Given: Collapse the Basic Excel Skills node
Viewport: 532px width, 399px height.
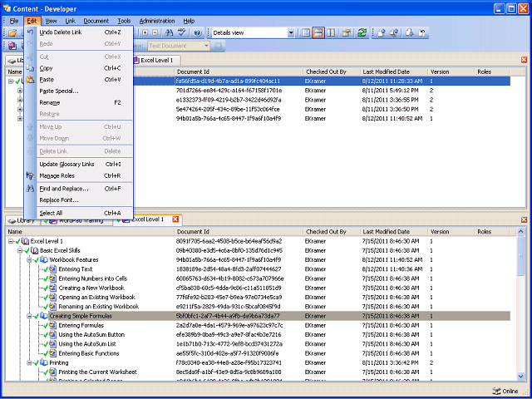Looking at the screenshot, I should (20, 251).
